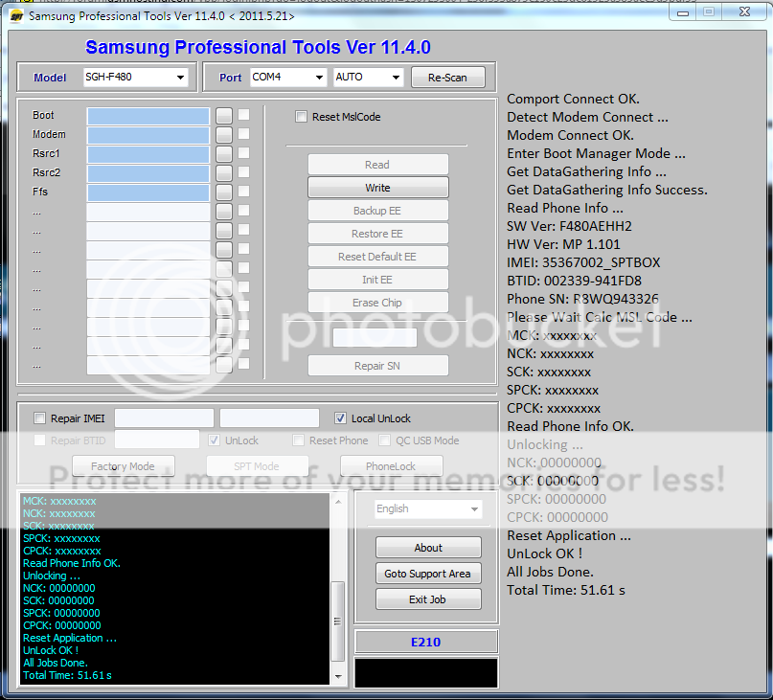
Task: Click the Ffs file path field
Action: click(148, 192)
